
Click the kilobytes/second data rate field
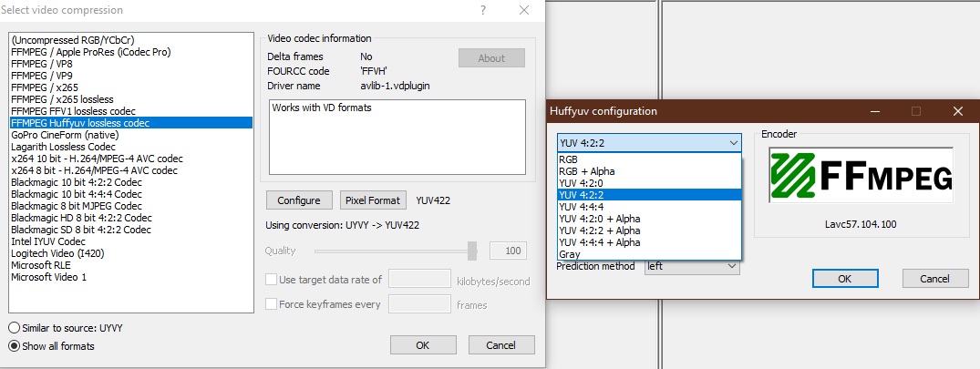[420, 280]
